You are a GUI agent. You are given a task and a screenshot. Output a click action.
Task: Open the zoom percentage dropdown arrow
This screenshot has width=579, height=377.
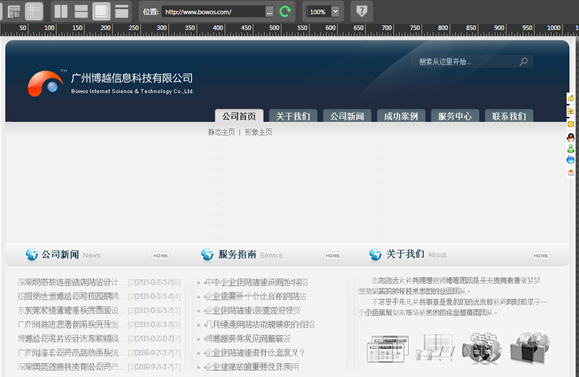tap(335, 12)
